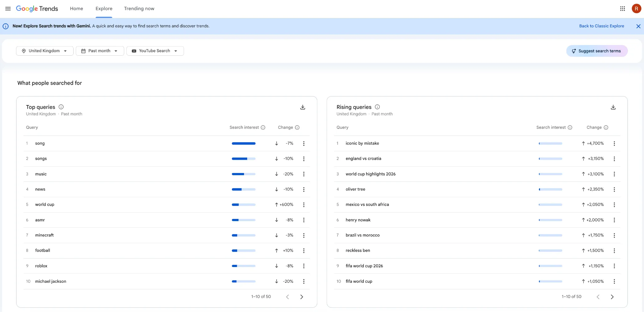Dismiss the Gemini info banner
Image resolution: width=644 pixels, height=312 pixels.
click(638, 26)
